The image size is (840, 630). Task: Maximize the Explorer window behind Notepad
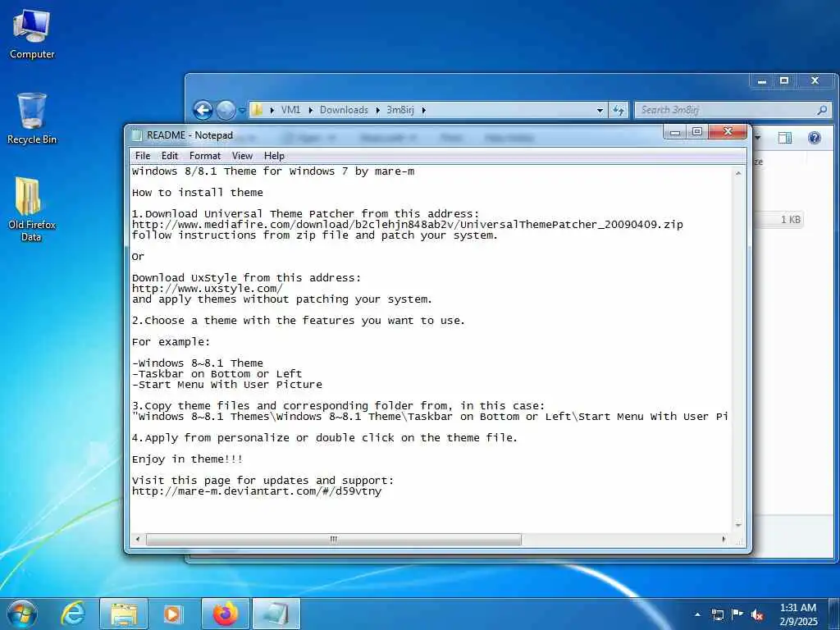pyautogui.click(x=784, y=81)
